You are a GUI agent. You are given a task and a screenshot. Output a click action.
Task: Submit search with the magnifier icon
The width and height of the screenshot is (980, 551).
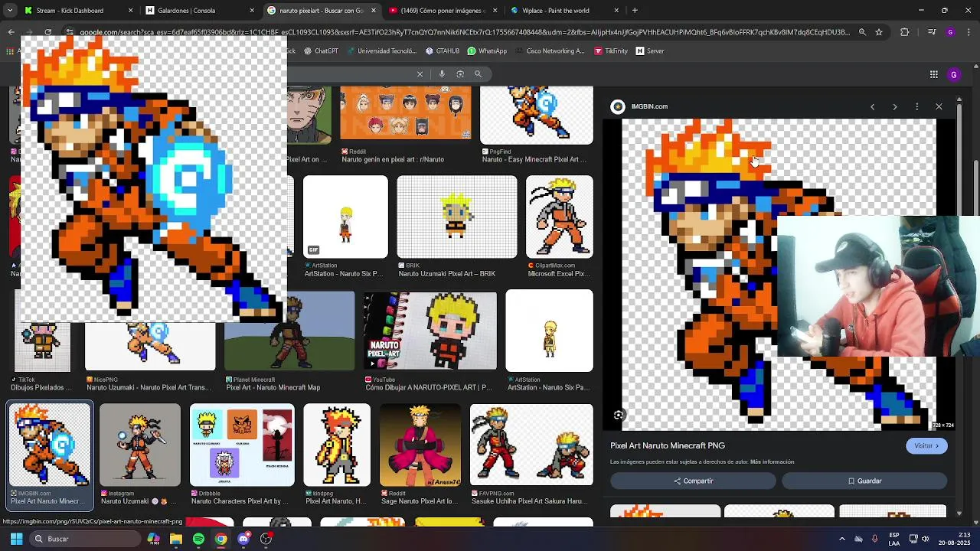point(478,74)
